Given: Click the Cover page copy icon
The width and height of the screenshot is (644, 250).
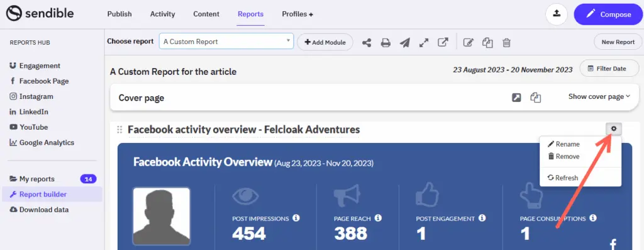Looking at the screenshot, I should 535,98.
